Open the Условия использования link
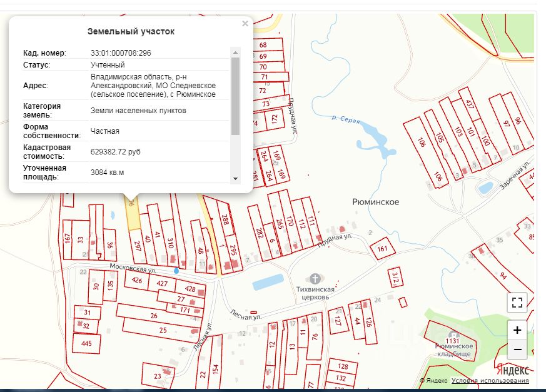The width and height of the screenshot is (546, 392). [490, 381]
